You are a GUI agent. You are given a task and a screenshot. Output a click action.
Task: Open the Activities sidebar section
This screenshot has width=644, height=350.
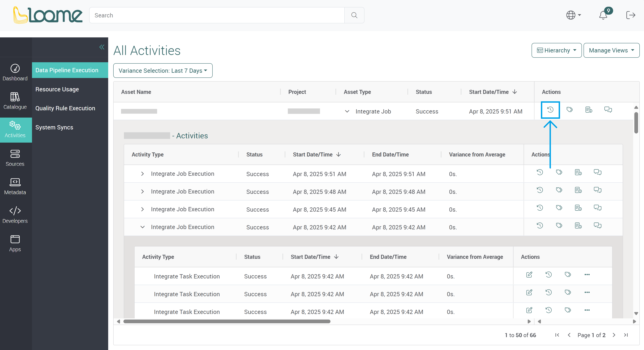[15, 130]
